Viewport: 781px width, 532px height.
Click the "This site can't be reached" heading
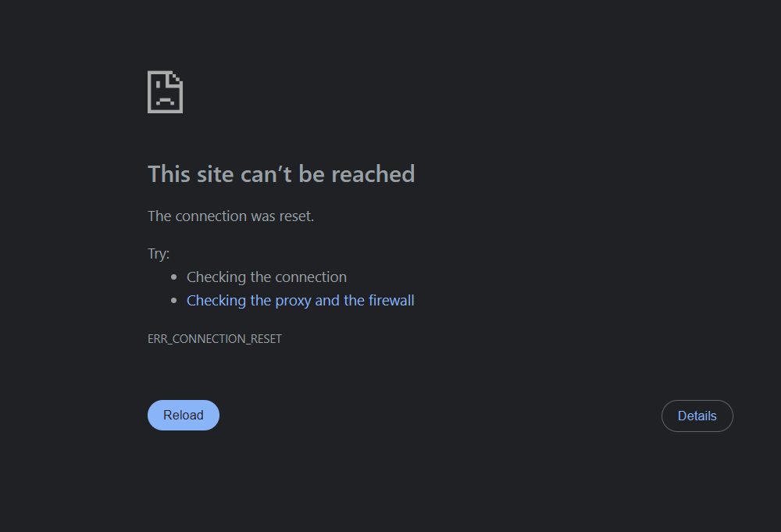[281, 174]
